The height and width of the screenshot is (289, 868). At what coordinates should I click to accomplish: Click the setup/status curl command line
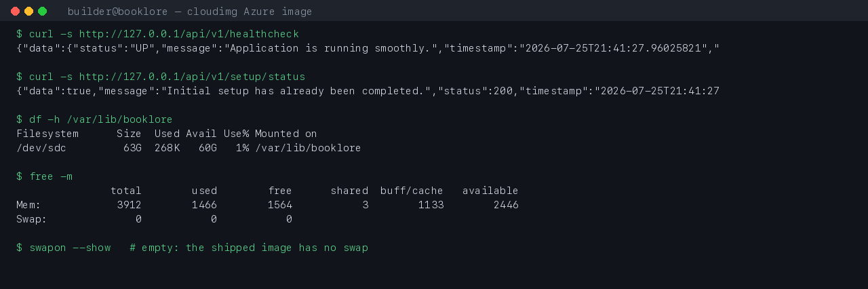(161, 77)
